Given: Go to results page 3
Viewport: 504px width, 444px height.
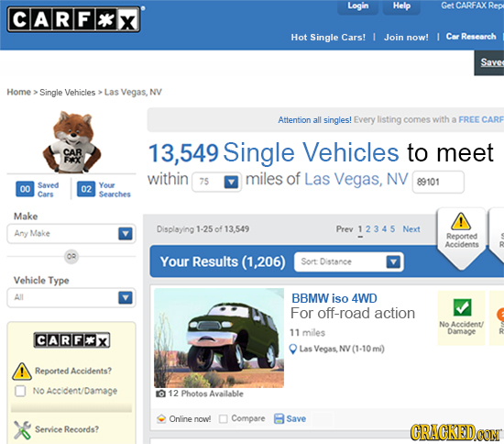Looking at the screenshot, I should (376, 229).
